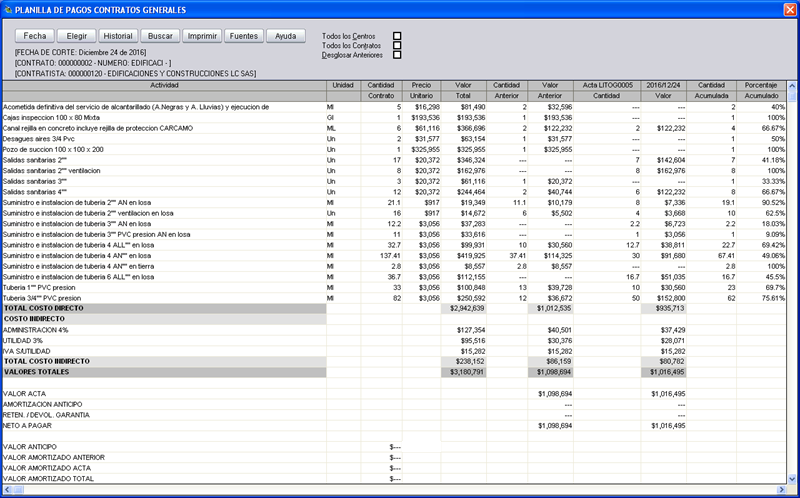800x498 pixels.
Task: Click the Porcentaje Acumulado column header
Action: pyautogui.click(x=761, y=90)
